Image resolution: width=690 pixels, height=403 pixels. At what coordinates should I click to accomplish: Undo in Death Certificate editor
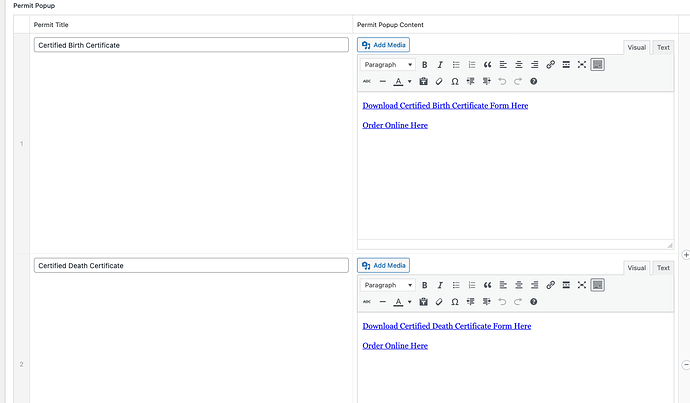pyautogui.click(x=502, y=302)
